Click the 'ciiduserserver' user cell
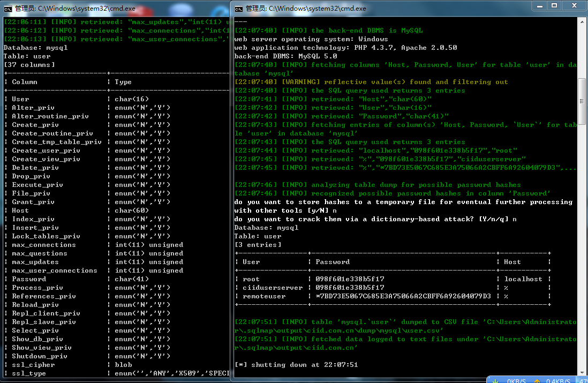588x383 pixels. tap(273, 288)
